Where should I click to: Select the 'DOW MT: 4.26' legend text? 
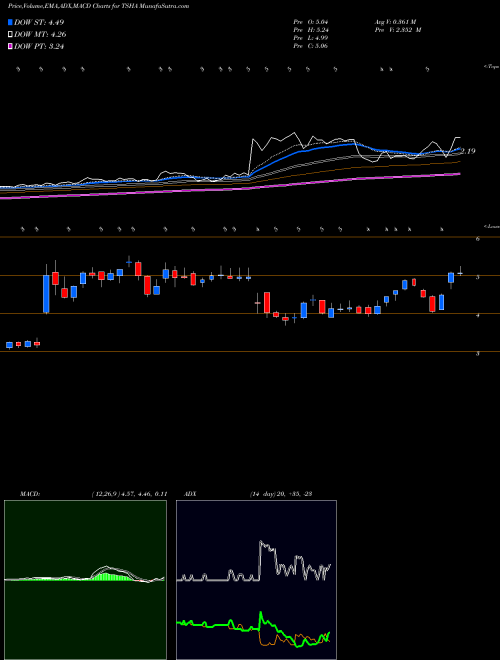[40, 35]
